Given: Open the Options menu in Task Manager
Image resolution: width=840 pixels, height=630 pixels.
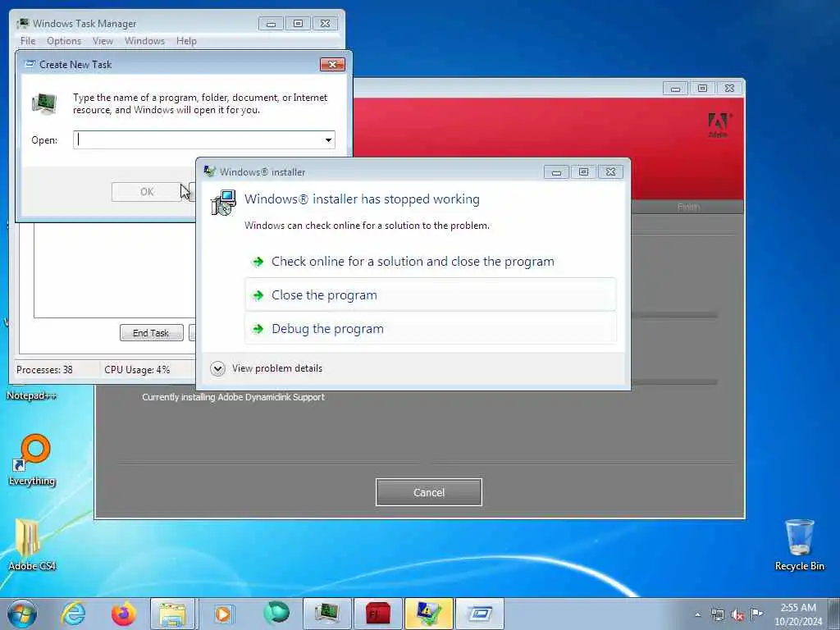Looking at the screenshot, I should pyautogui.click(x=64, y=41).
